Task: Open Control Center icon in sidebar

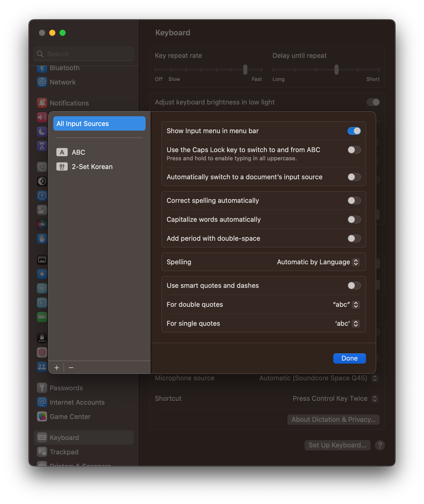Action: [x=42, y=210]
